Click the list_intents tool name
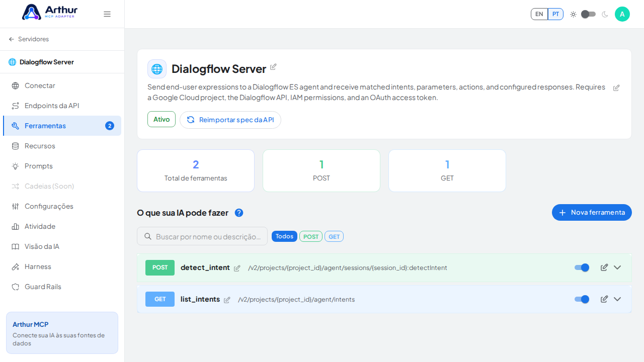Screen dimensions: 644x362 tap(200, 299)
